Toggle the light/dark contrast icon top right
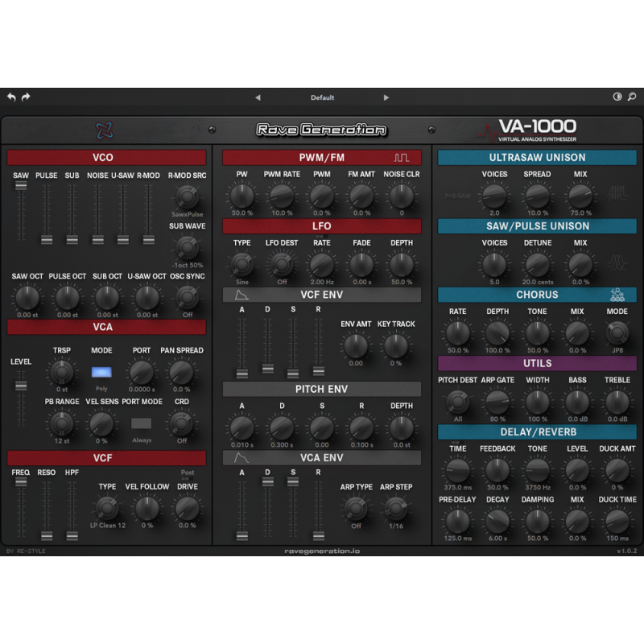644x644 pixels. 617,96
